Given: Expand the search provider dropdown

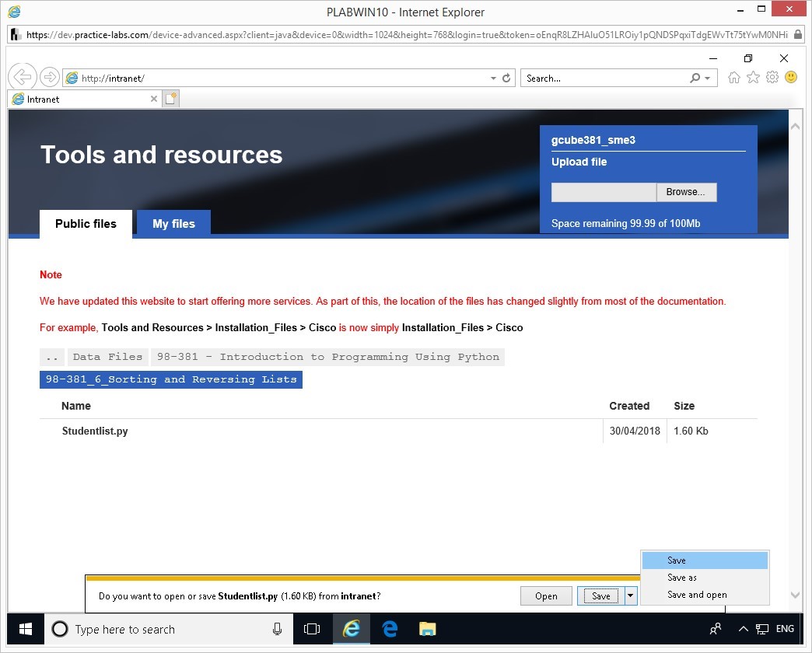Looking at the screenshot, I should click(x=707, y=79).
